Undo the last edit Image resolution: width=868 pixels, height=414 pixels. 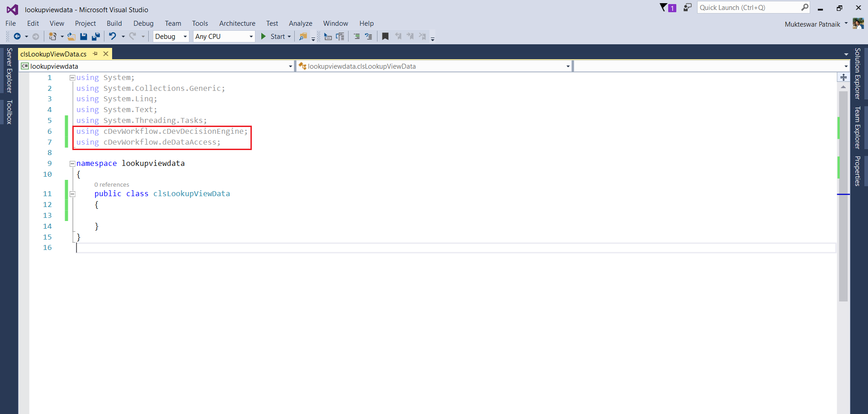coord(113,36)
